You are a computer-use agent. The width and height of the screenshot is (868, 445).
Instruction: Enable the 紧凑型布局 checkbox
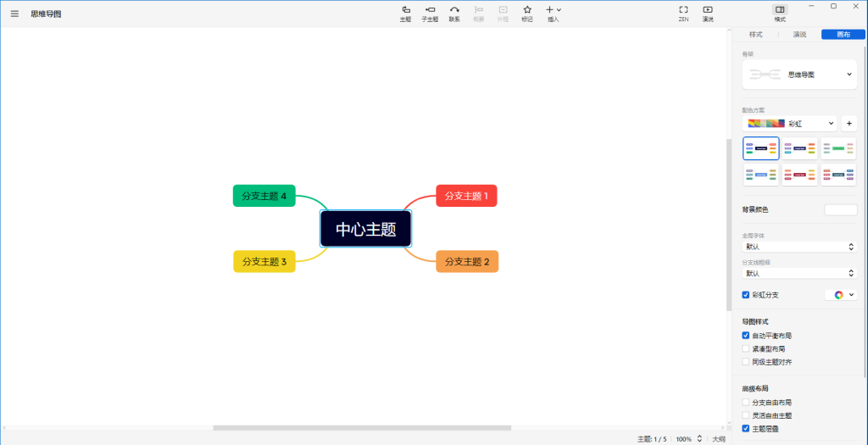click(x=746, y=348)
